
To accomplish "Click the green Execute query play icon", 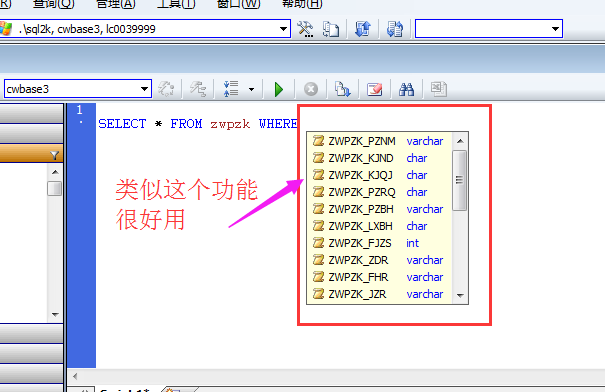I will [279, 89].
